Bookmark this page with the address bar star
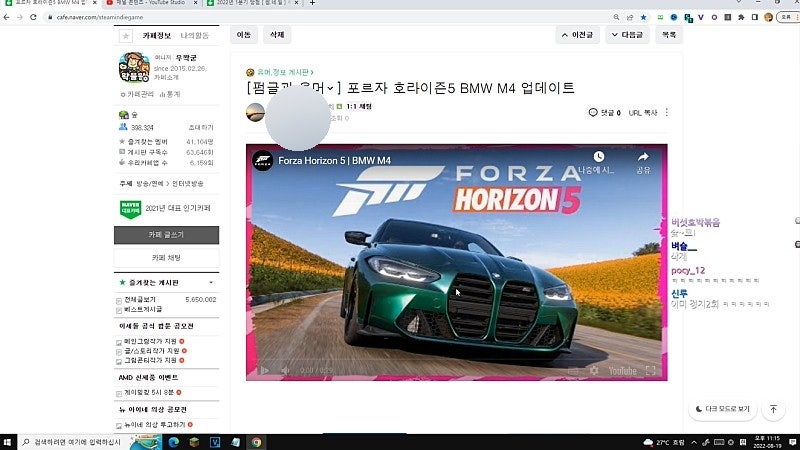The height and width of the screenshot is (450, 800). (x=643, y=17)
